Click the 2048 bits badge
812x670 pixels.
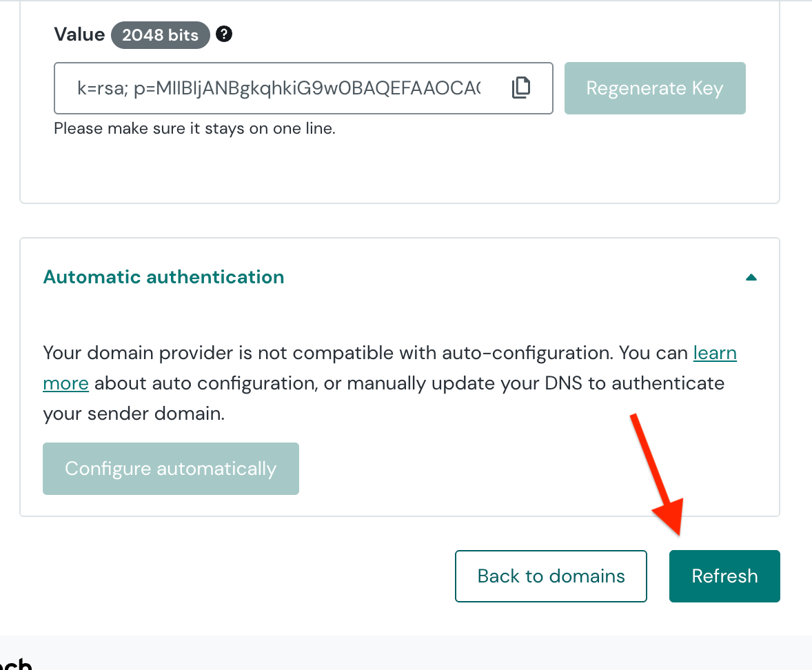(x=160, y=34)
